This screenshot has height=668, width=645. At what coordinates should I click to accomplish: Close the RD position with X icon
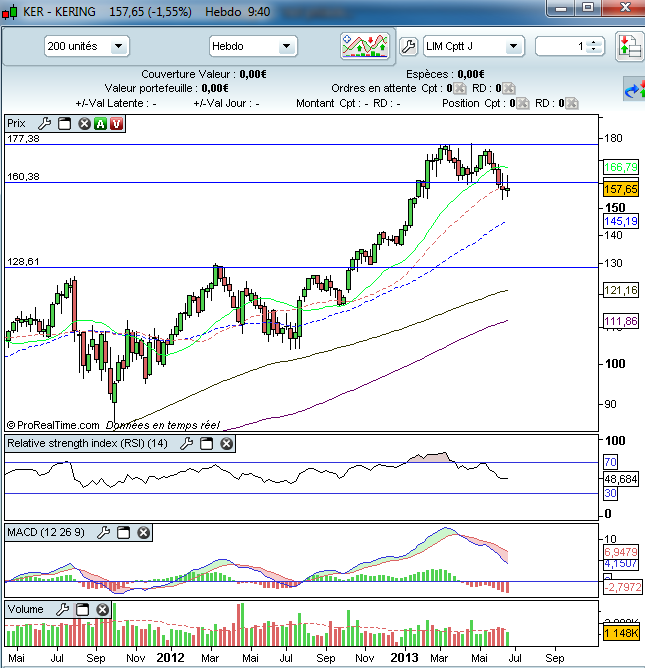point(572,104)
